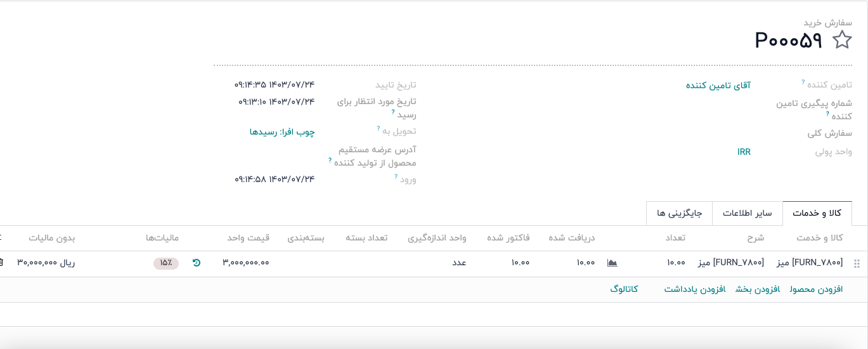Screen dimensions: 868x349
Task: Click the افزودن محصول link
Action: 816,289
